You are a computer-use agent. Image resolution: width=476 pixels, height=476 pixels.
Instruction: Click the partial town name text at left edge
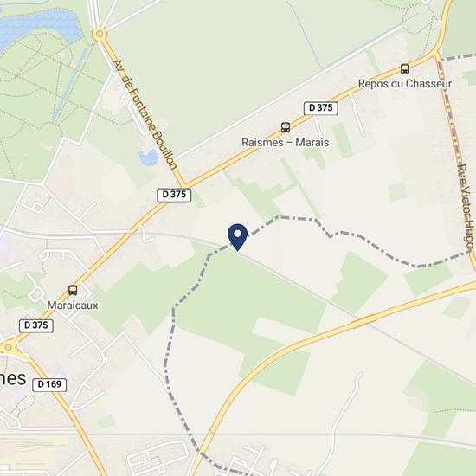click(x=13, y=378)
